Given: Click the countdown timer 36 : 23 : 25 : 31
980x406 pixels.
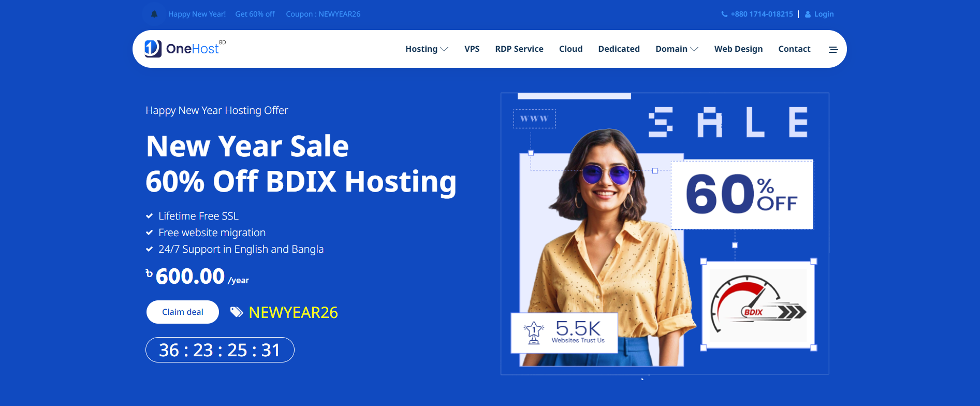Looking at the screenshot, I should coord(220,350).
